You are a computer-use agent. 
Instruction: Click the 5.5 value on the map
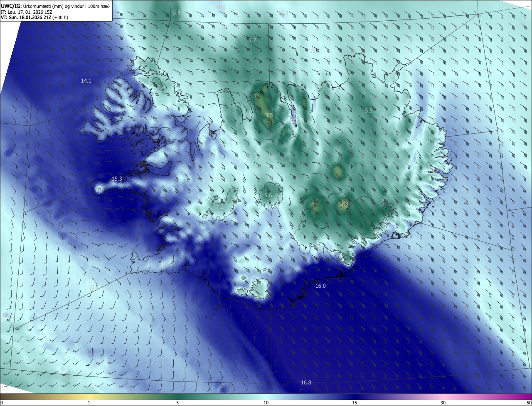(x=369, y=111)
